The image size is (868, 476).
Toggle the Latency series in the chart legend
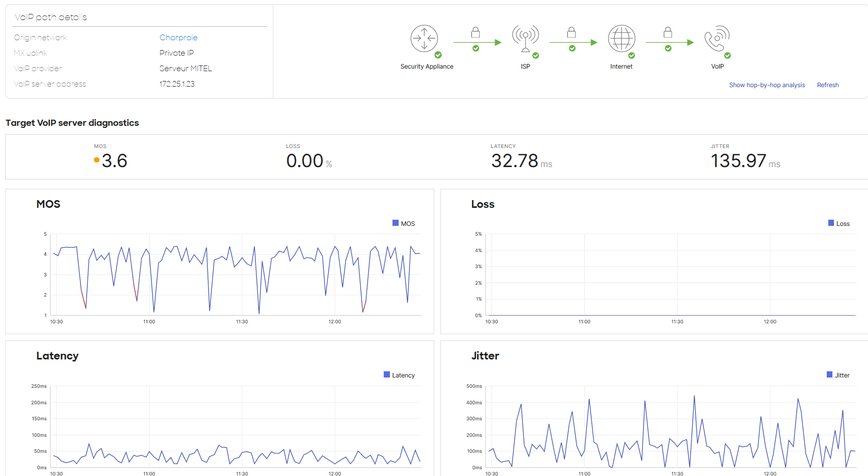pos(399,375)
